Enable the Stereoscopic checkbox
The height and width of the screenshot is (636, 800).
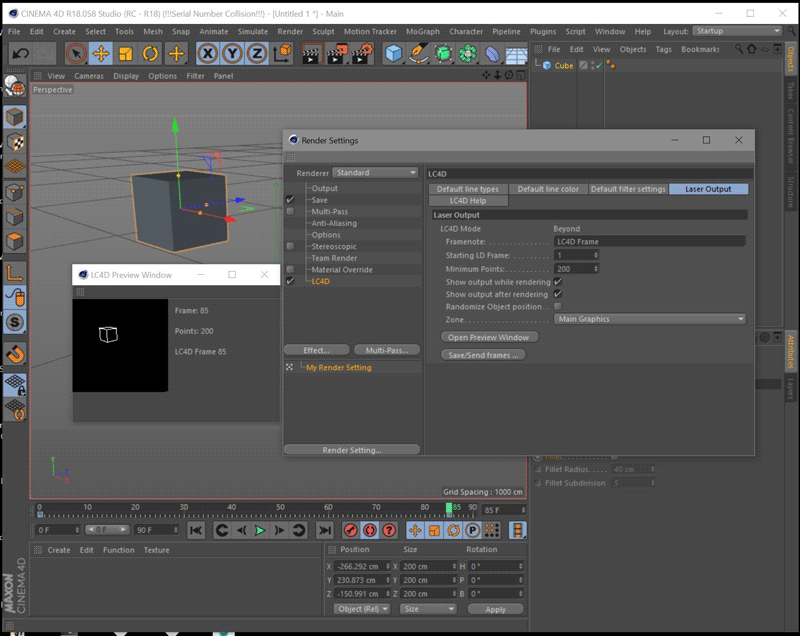point(290,246)
